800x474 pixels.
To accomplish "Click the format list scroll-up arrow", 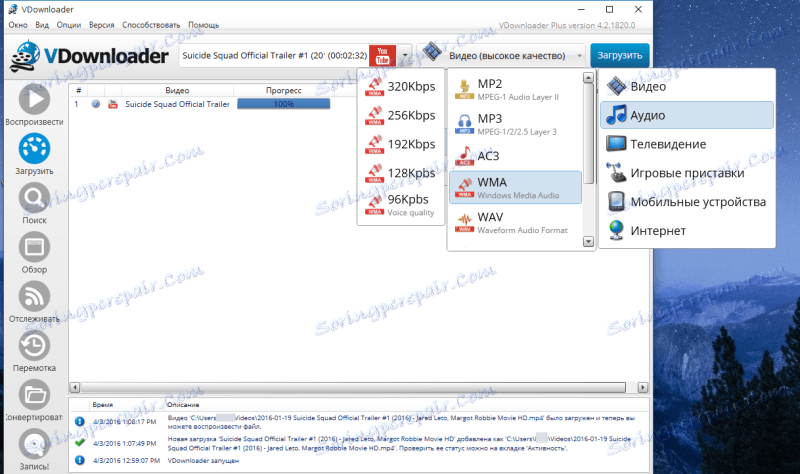I will click(588, 78).
